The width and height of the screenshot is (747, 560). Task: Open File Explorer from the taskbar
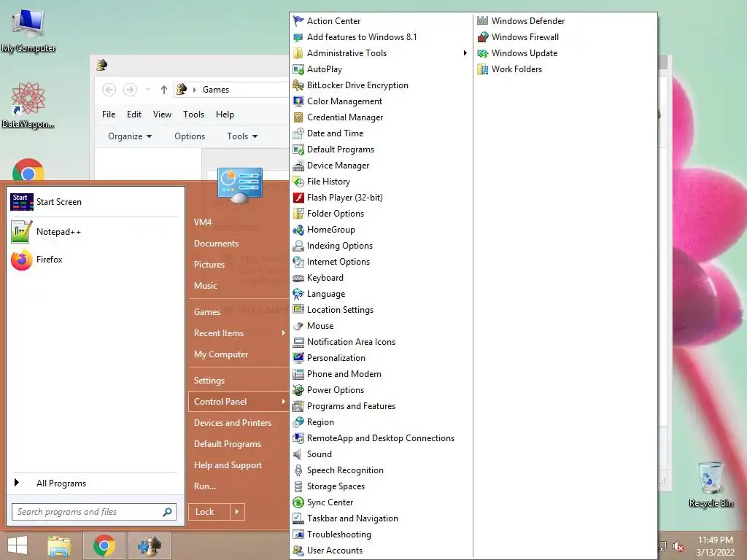point(58,545)
